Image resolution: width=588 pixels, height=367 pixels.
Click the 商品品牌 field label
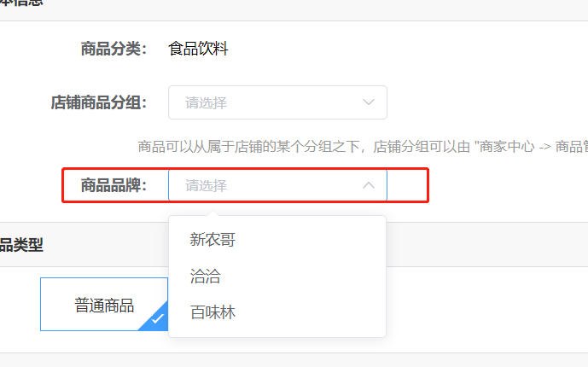114,185
